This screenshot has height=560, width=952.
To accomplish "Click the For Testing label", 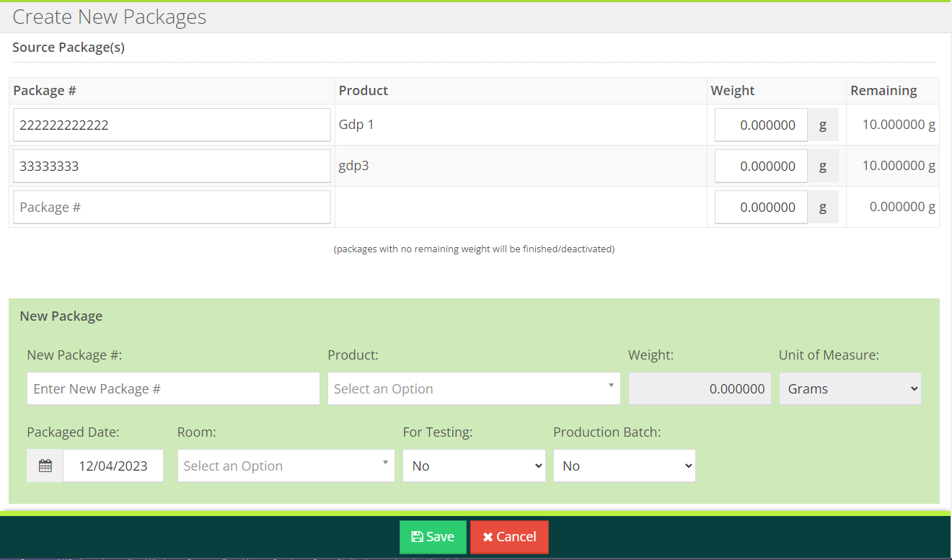I will [438, 432].
